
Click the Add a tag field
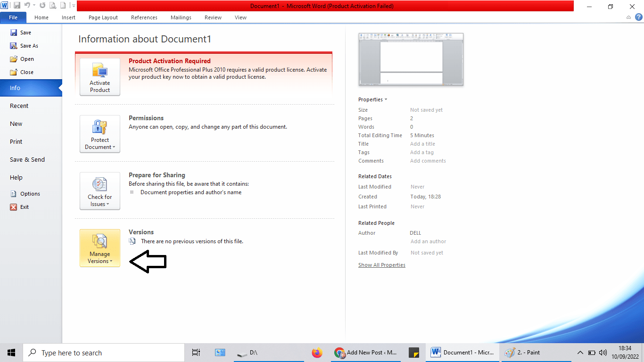click(x=422, y=152)
